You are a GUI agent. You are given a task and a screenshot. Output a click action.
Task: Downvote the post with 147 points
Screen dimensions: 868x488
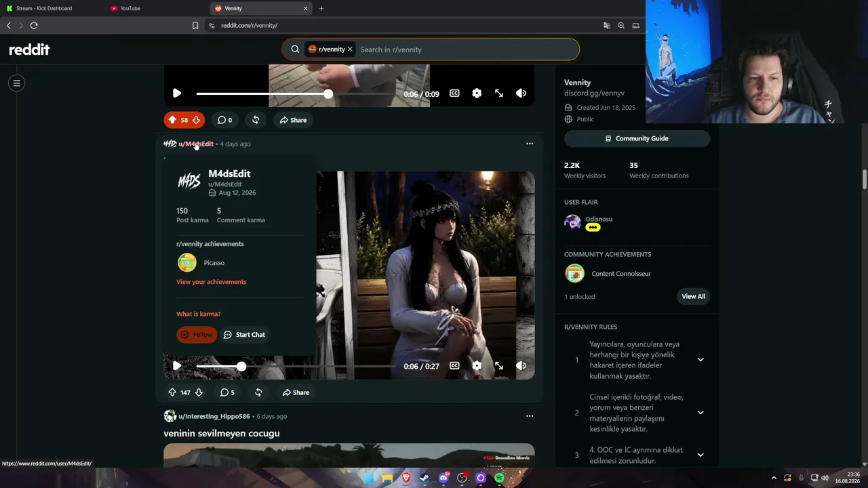[x=199, y=392]
